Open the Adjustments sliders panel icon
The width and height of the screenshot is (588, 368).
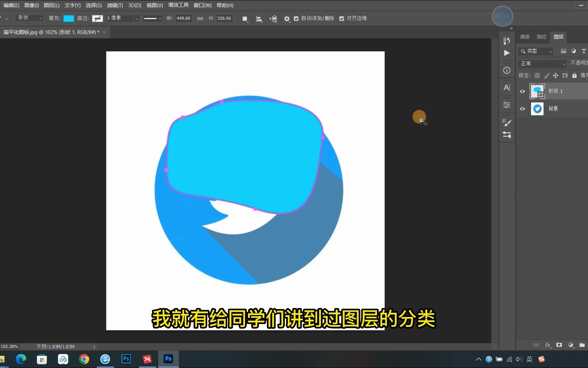507,105
